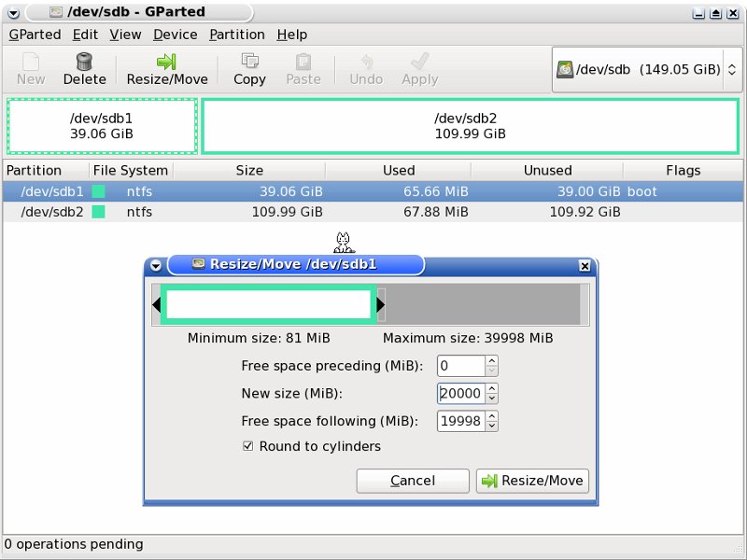This screenshot has height=560, width=747.
Task: Click the Paste toolbar icon
Action: [303, 63]
